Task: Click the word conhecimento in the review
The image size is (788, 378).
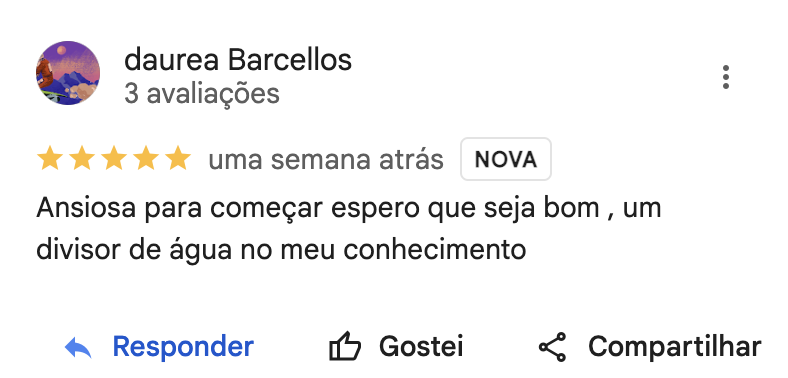Action: (x=435, y=249)
